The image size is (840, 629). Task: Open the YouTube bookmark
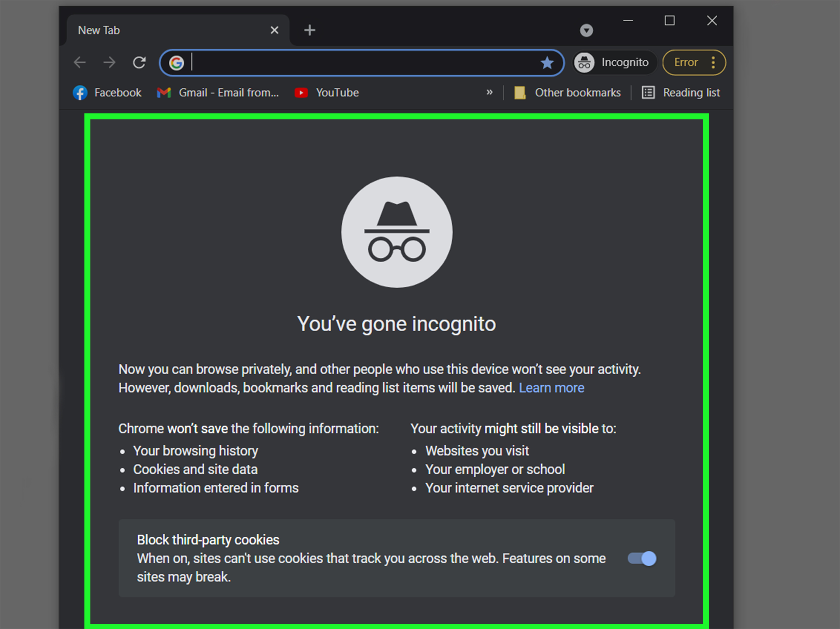pos(327,93)
